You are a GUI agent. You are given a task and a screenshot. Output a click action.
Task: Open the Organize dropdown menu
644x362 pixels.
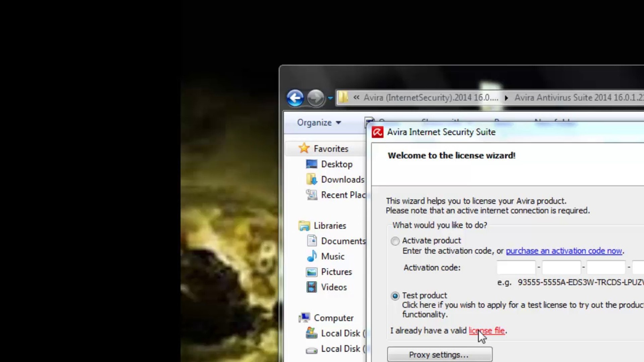tap(319, 123)
